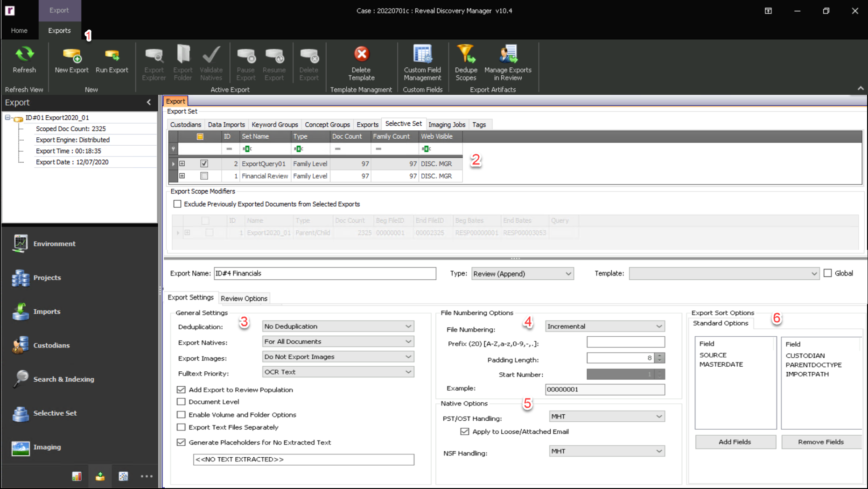Expand the ExportQuery01 row details
Screen dimensions: 868x489
[182, 163]
